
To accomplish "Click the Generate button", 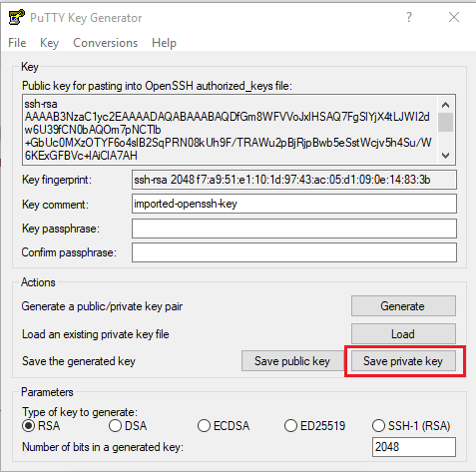I will tap(403, 306).
